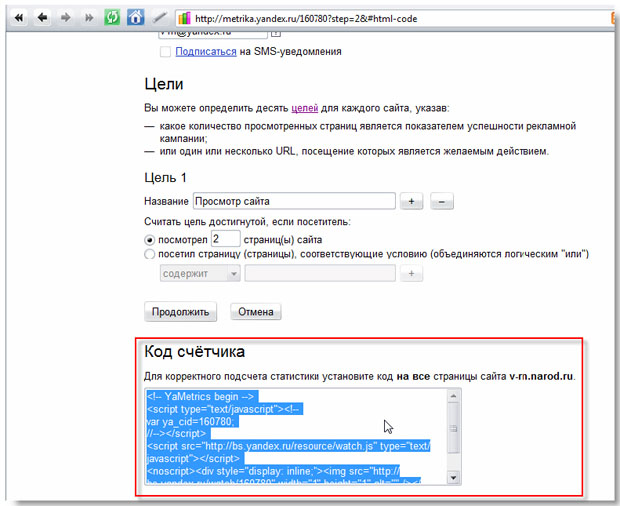Click the Rewind double-arrow button

click(20, 17)
